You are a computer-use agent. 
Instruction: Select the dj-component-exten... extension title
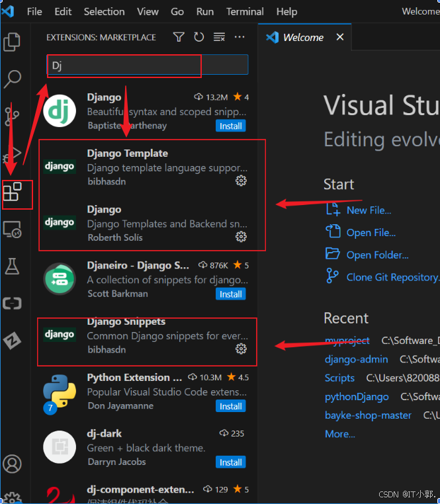tap(140, 489)
